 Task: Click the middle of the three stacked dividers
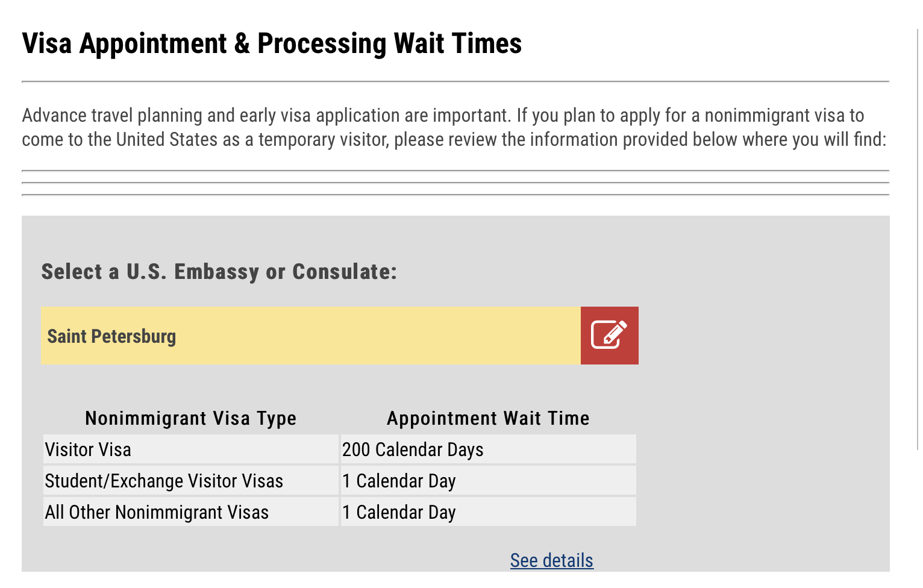click(455, 183)
